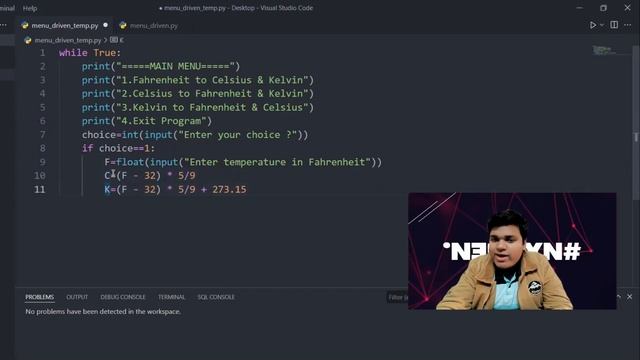This screenshot has width=640, height=360.
Task: Select the DEBUG CONSOLE panel tab
Action: tap(123, 297)
